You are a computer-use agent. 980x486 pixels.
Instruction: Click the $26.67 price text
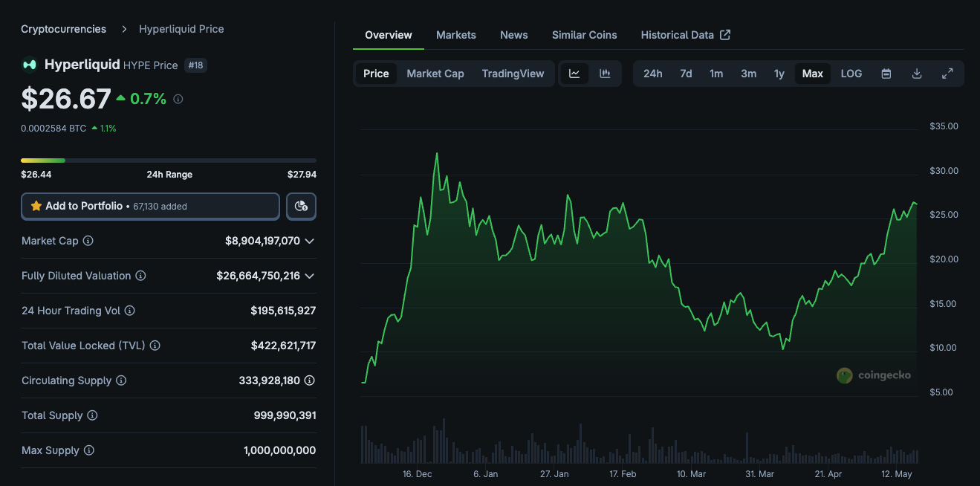[x=66, y=98]
